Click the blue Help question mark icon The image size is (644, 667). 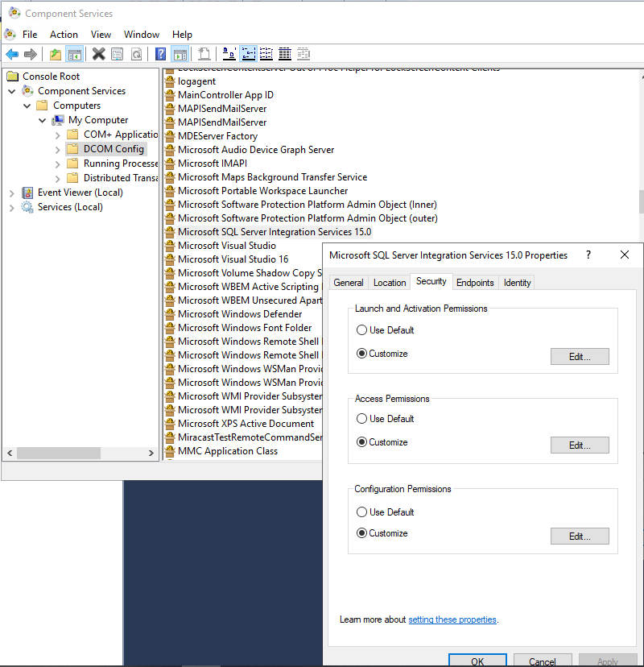pos(161,54)
